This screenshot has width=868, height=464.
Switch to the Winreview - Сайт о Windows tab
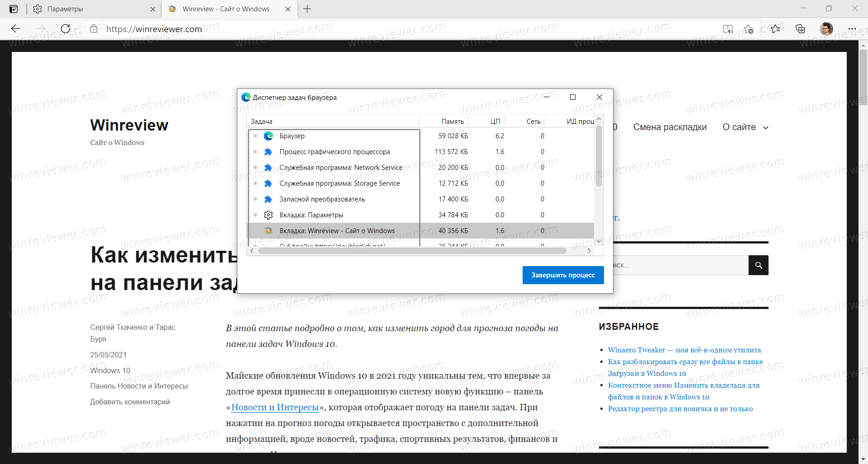tap(230, 9)
